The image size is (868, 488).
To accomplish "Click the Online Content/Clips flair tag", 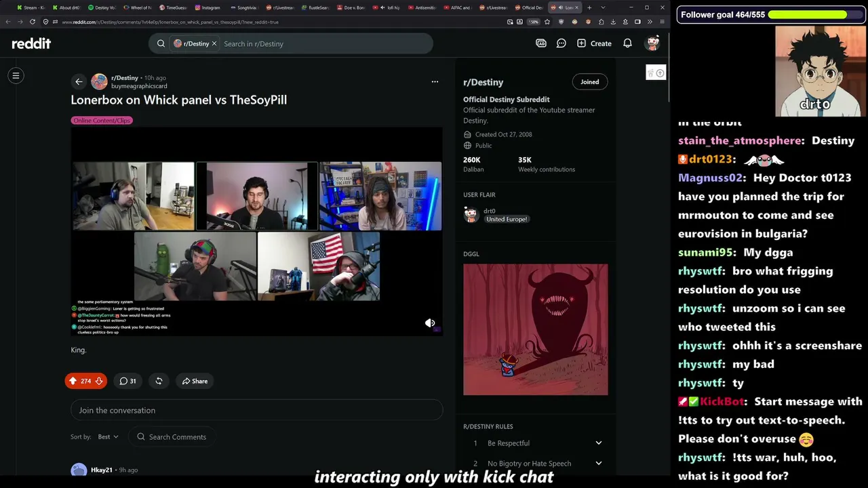I will pos(102,121).
